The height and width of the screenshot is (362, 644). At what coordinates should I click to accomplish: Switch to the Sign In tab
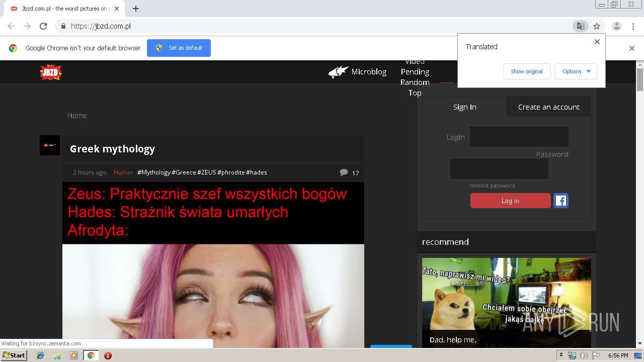[464, 107]
